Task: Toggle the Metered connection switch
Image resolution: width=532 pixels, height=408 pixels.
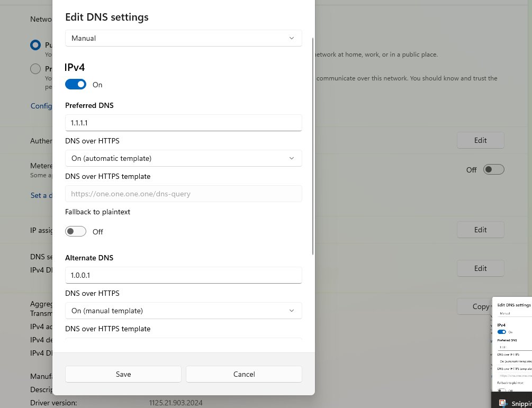Action: tap(494, 169)
